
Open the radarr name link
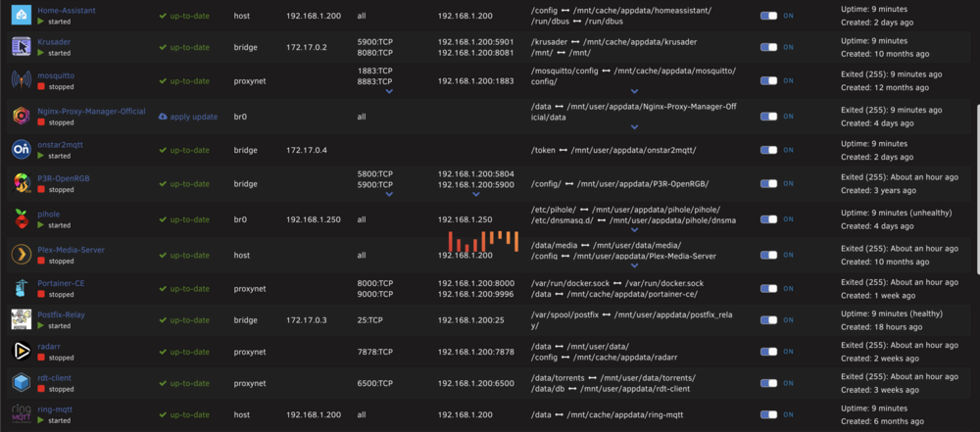pos(48,347)
